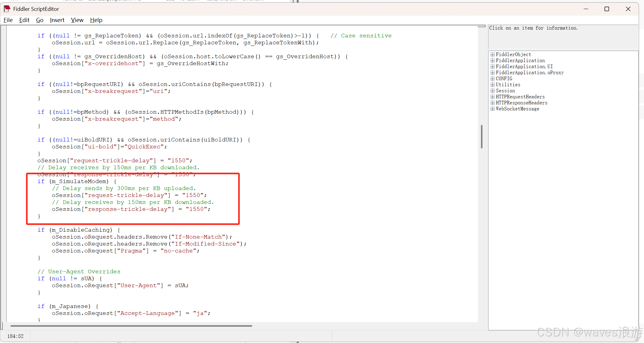Expand HTTPResponseHeaders plus icon
644x343 pixels.
(492, 103)
